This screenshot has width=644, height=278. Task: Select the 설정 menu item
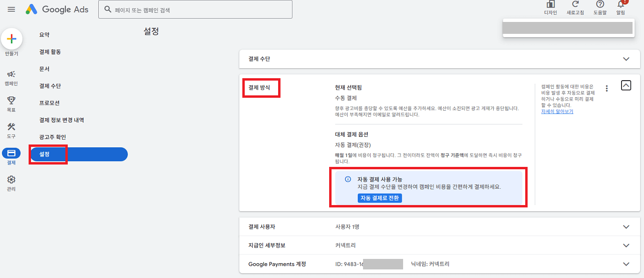click(79, 154)
